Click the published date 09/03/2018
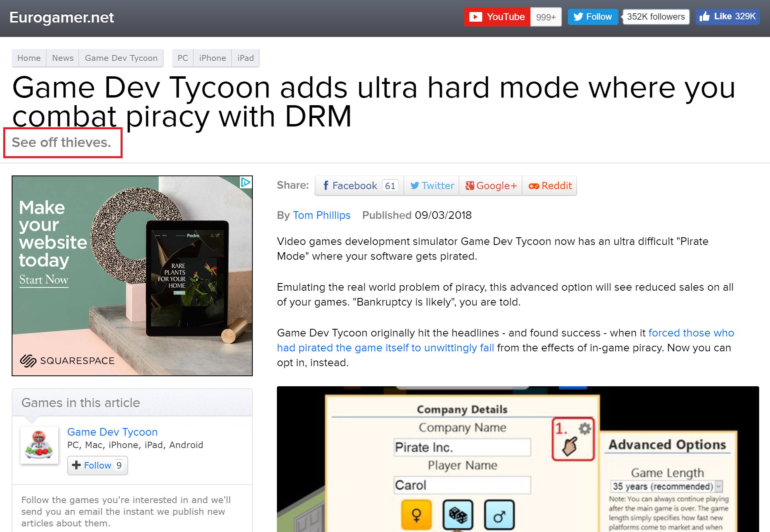Viewport: 770px width, 532px height. (x=443, y=215)
